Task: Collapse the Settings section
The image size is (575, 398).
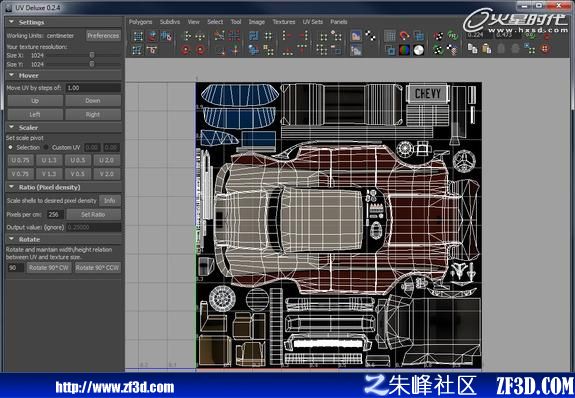Action: coord(11,22)
